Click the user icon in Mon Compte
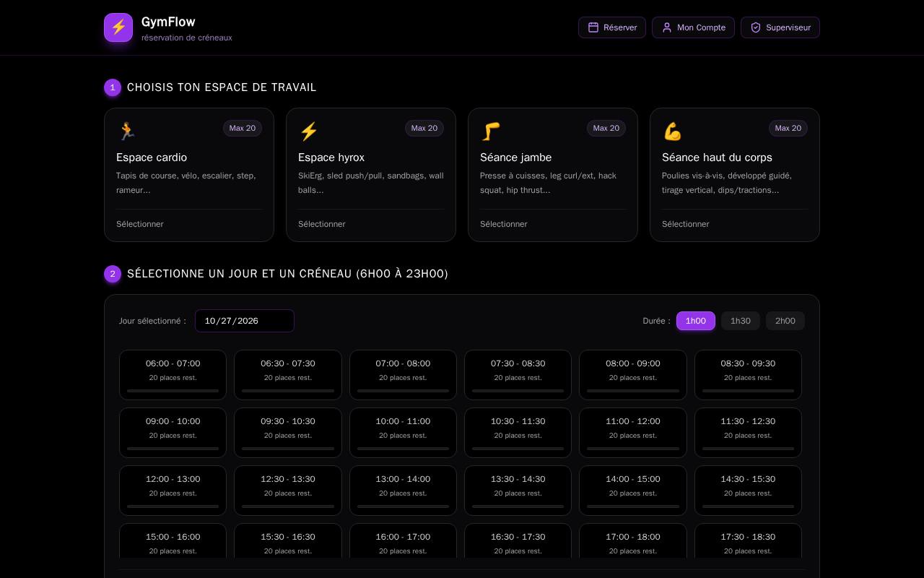This screenshot has height=578, width=924. tap(667, 27)
